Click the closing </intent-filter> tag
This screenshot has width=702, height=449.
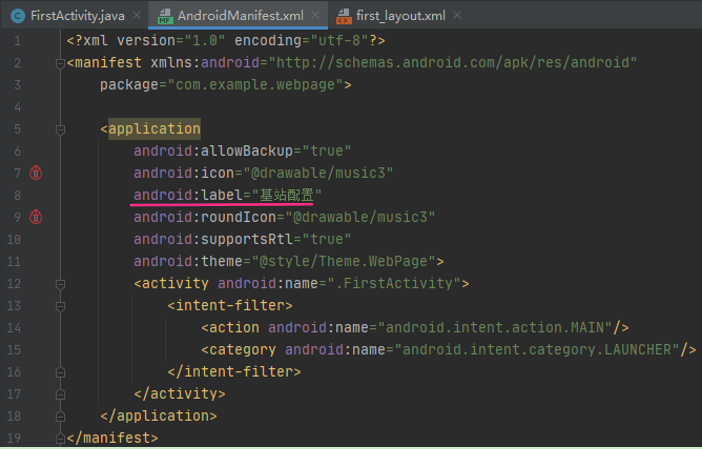point(234,372)
